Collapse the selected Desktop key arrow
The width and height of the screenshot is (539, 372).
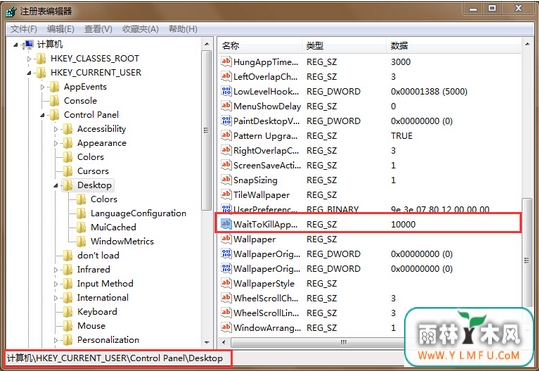point(56,186)
